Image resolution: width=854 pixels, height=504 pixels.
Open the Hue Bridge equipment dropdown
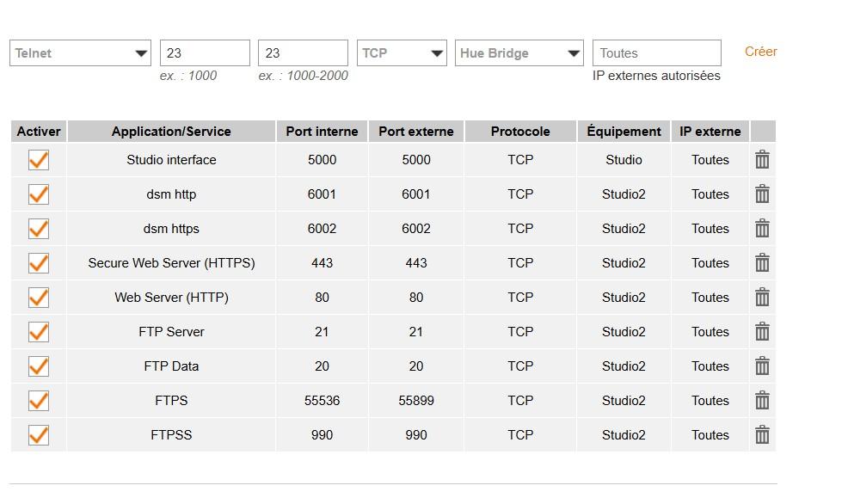click(519, 53)
